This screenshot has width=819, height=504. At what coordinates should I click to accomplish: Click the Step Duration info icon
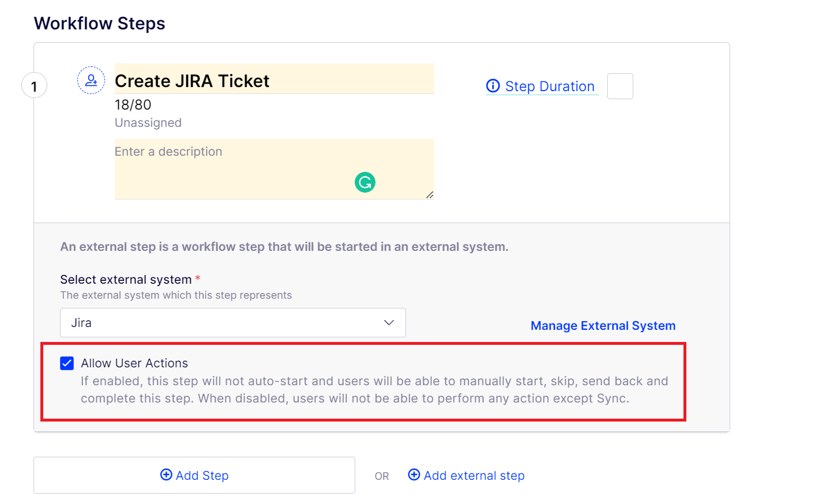point(493,86)
